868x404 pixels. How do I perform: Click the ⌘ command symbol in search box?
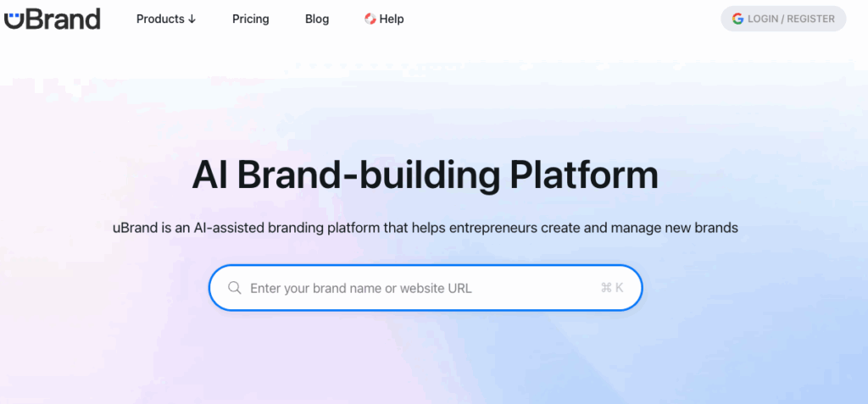click(606, 288)
